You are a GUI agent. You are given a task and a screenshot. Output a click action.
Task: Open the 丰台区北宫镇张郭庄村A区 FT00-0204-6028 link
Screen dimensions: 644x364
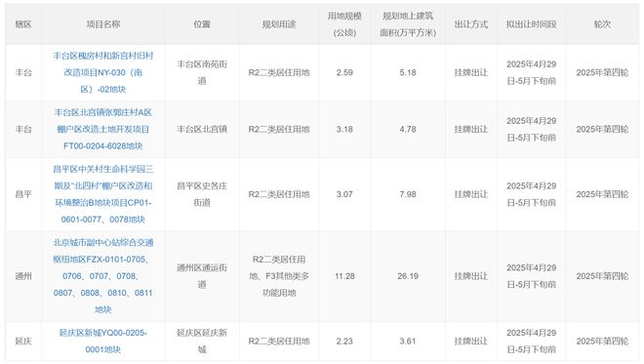click(103, 129)
